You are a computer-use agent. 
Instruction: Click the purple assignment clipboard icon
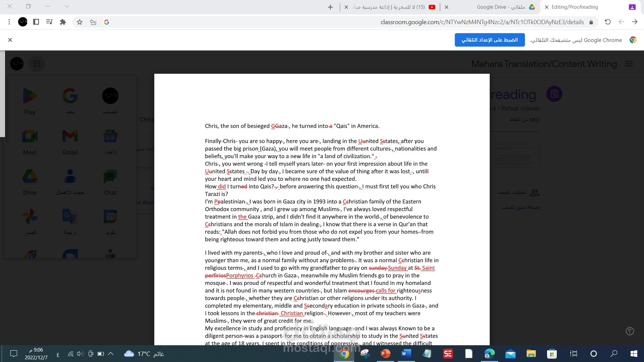pyautogui.click(x=554, y=94)
